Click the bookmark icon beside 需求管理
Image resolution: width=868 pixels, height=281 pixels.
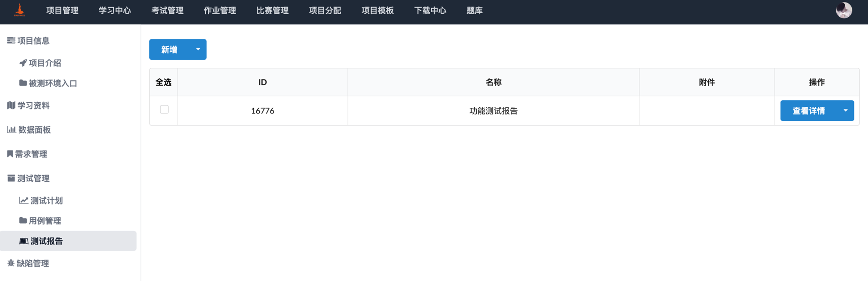point(10,154)
